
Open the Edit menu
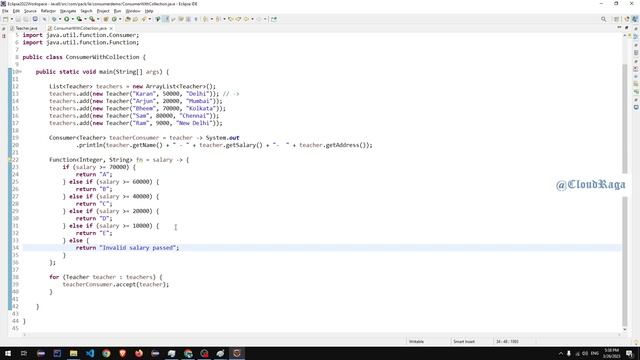point(16,11)
